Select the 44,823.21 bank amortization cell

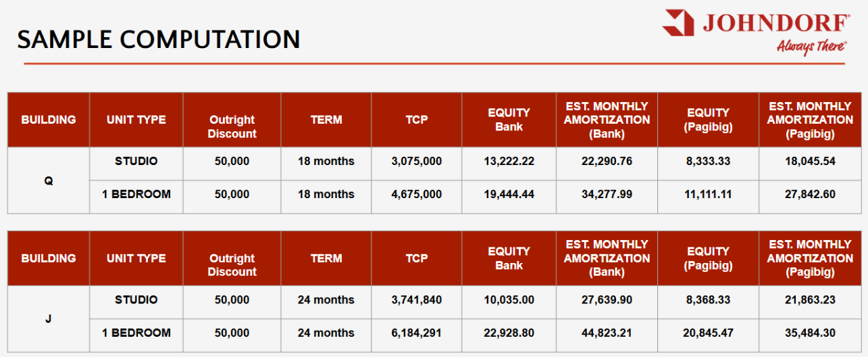607,333
